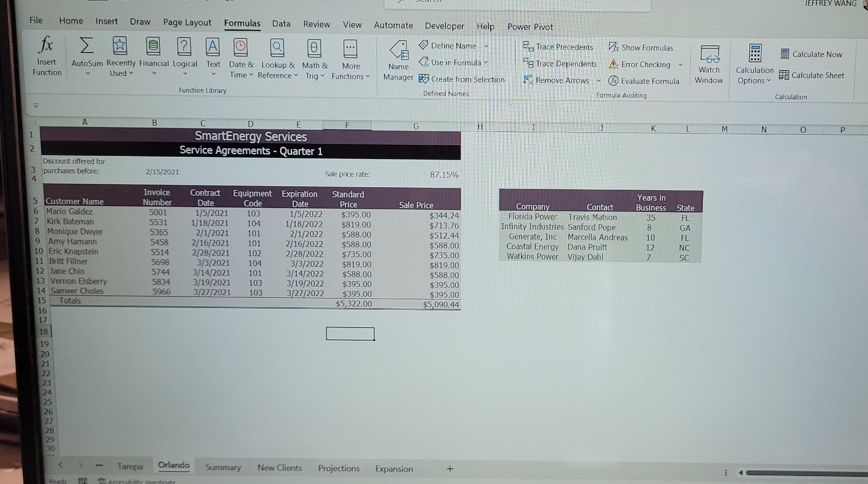The height and width of the screenshot is (484, 868).
Task: Open Recently Used functions
Action: pos(121,57)
